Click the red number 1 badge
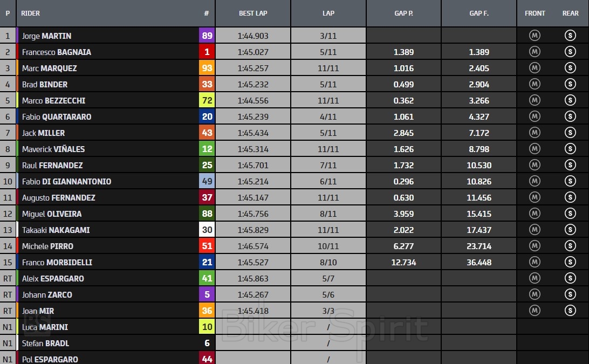Image resolution: width=589 pixels, height=364 pixels. tap(207, 52)
